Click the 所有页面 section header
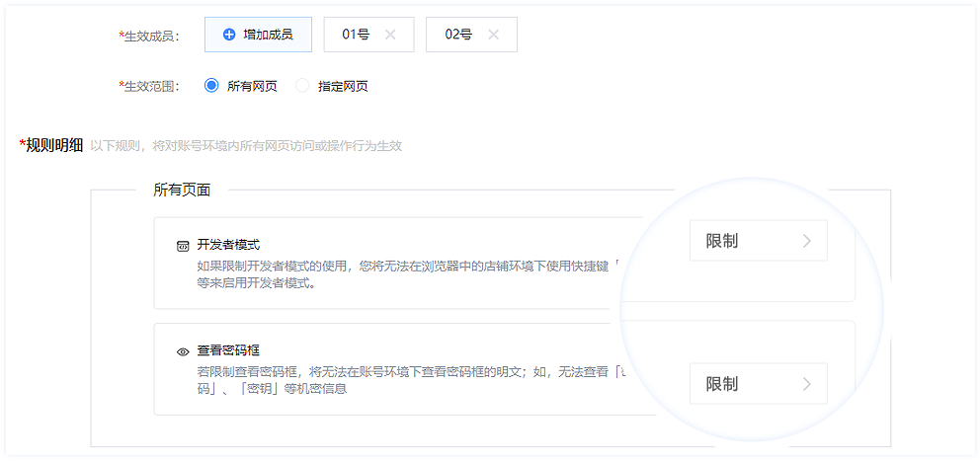This screenshot has width=980, height=462. coord(182,190)
